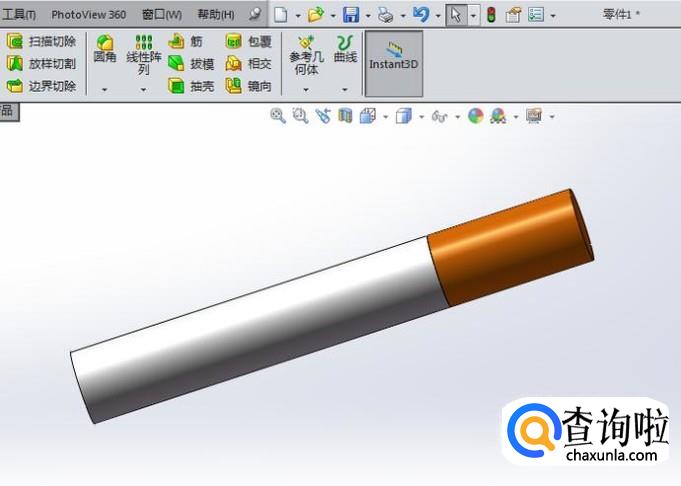
Task: Select the 拔模 draft tool
Action: coord(191,64)
